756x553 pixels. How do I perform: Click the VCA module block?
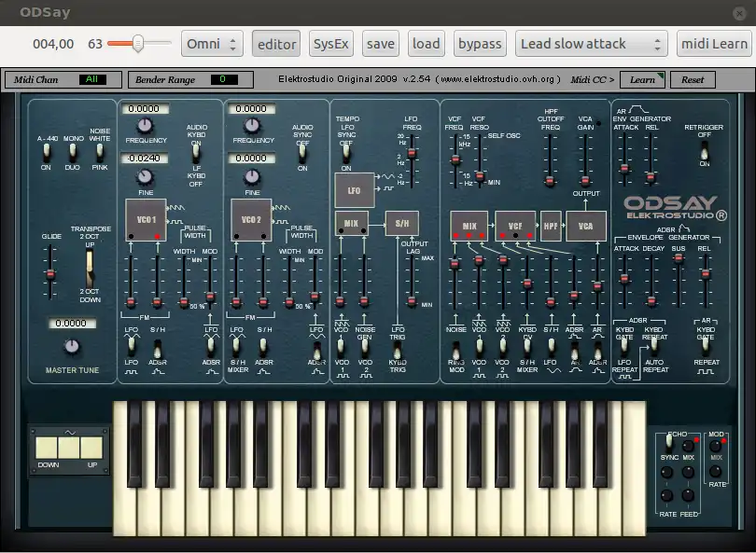[x=586, y=226]
